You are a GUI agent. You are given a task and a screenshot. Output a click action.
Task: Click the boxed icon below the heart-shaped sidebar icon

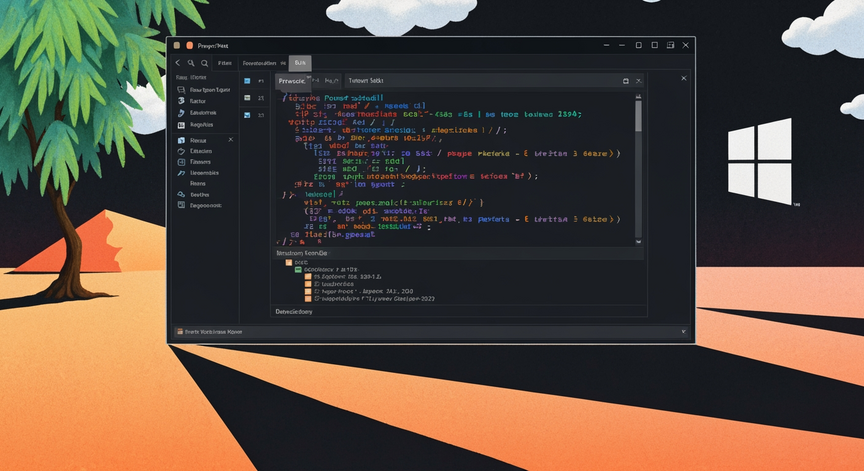(x=181, y=162)
